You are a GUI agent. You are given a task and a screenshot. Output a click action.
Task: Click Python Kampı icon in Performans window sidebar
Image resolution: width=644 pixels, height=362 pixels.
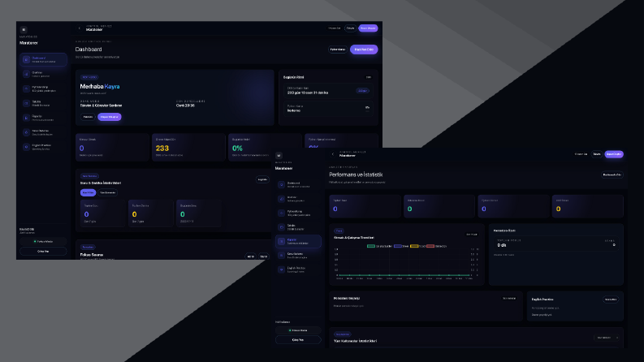[x=281, y=213]
